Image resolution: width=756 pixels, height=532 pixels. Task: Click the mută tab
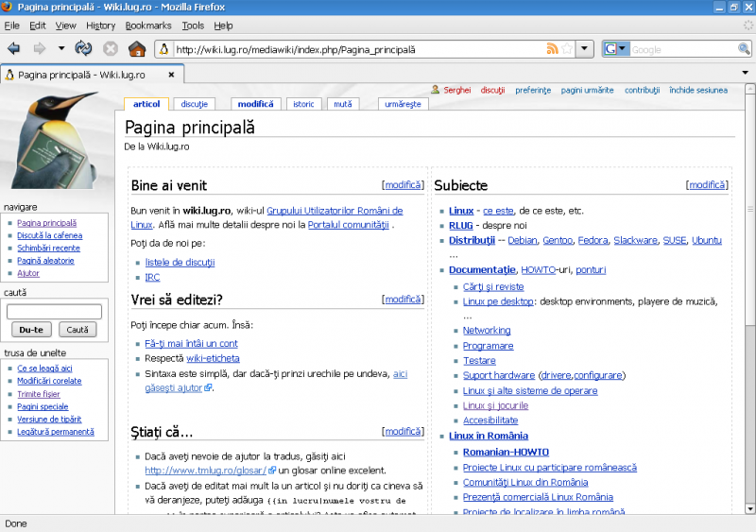(x=343, y=104)
